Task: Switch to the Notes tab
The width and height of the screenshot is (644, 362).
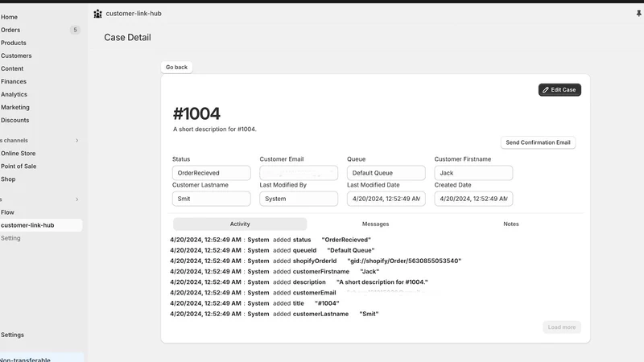Action: (x=511, y=224)
